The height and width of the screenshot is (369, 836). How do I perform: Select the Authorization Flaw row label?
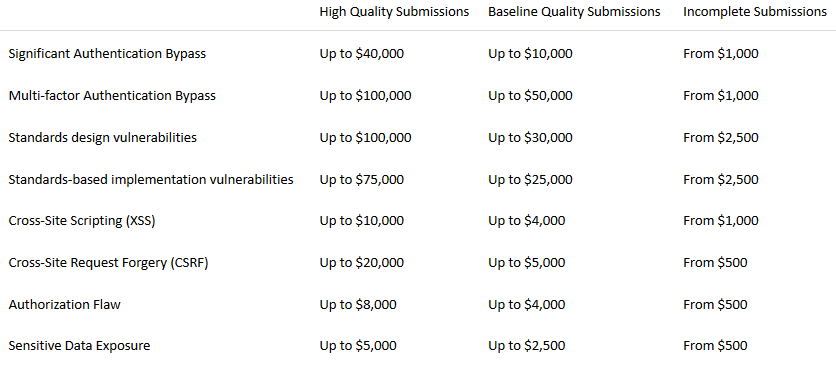[65, 304]
